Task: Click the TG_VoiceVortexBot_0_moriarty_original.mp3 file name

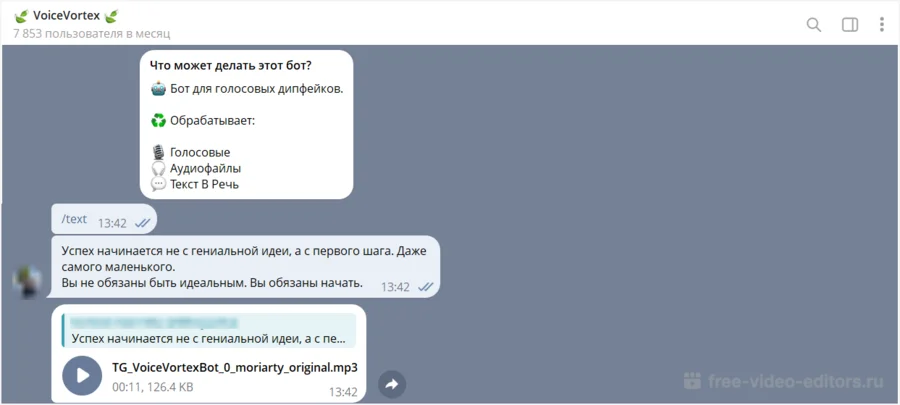Action: (x=235, y=368)
